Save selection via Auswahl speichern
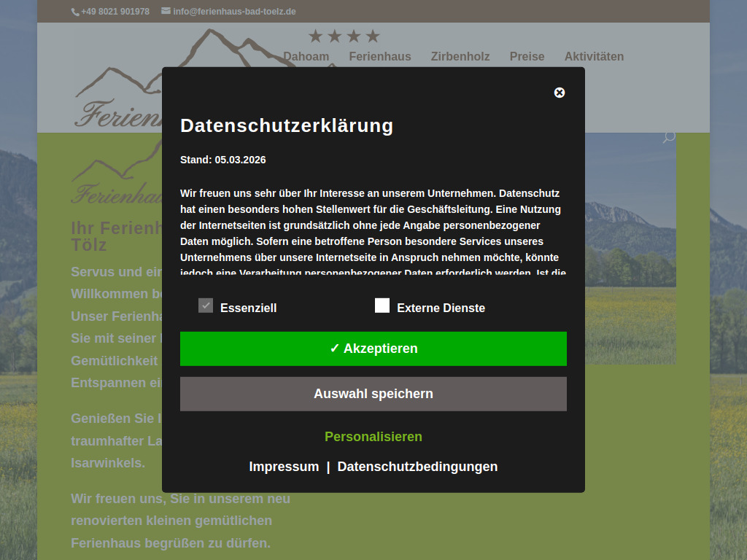 click(x=373, y=394)
